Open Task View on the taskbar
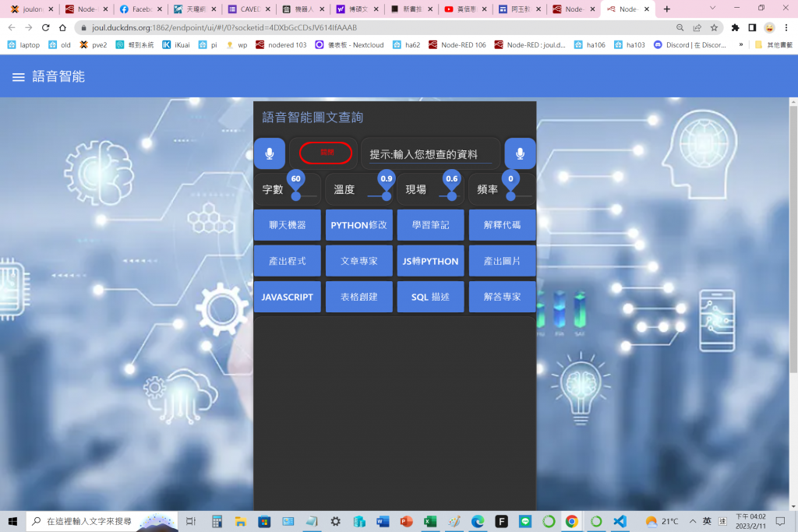The height and width of the screenshot is (532, 798). click(191, 521)
